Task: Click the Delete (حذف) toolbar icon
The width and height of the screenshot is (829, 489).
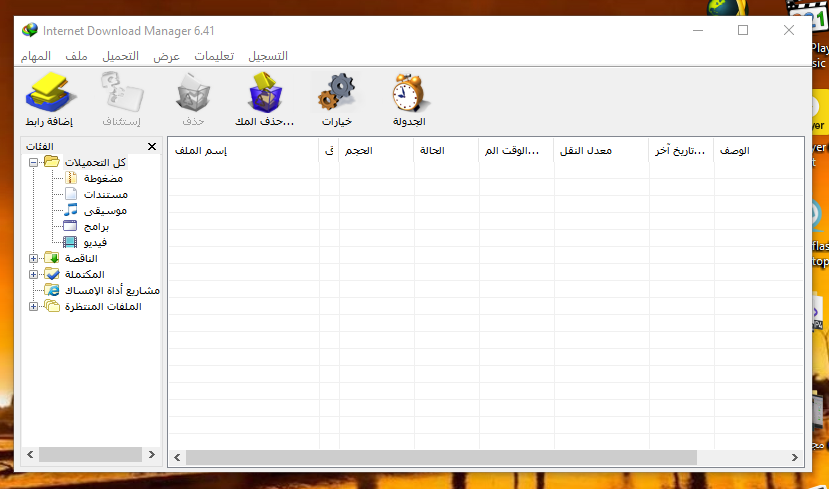Action: coord(193,93)
